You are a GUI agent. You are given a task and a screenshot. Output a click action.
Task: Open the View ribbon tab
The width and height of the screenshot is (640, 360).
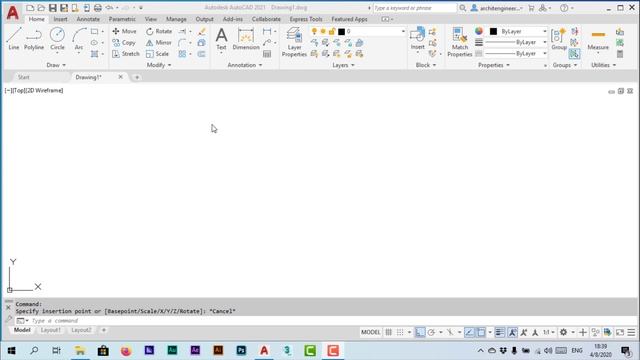click(x=151, y=19)
